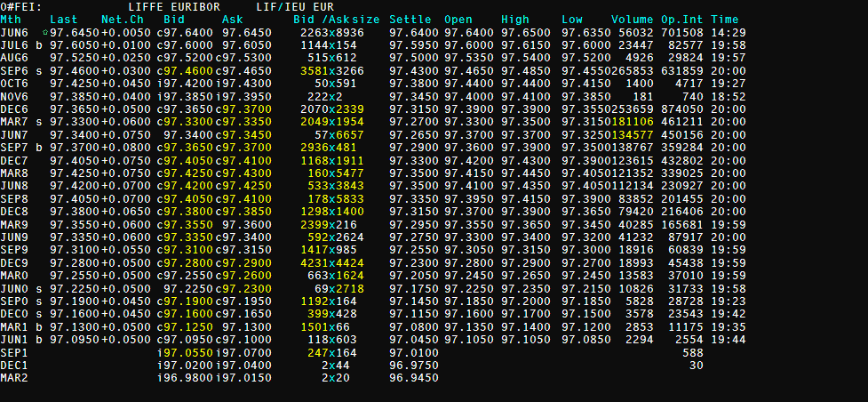Select the MAR9 contract row label
The image size is (868, 402).
point(14,225)
